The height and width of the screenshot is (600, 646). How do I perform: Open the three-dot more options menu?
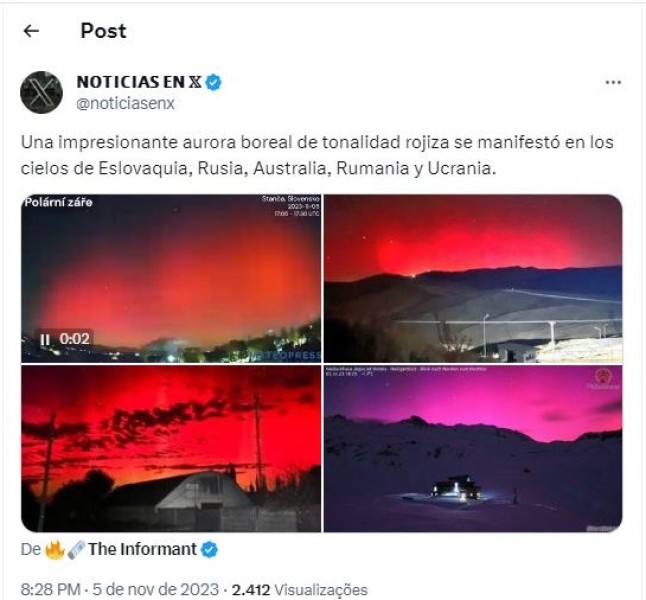(x=613, y=82)
